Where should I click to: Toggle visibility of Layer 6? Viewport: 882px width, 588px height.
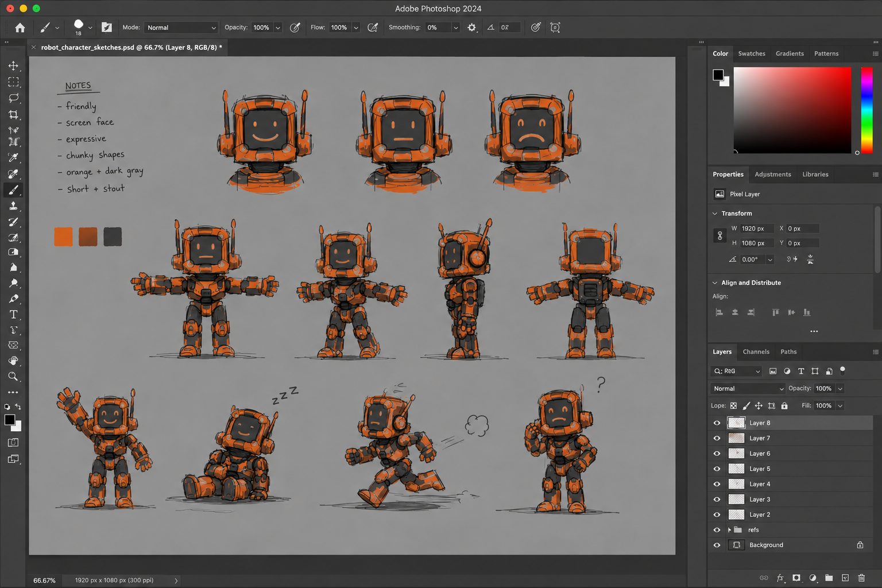[x=717, y=454]
